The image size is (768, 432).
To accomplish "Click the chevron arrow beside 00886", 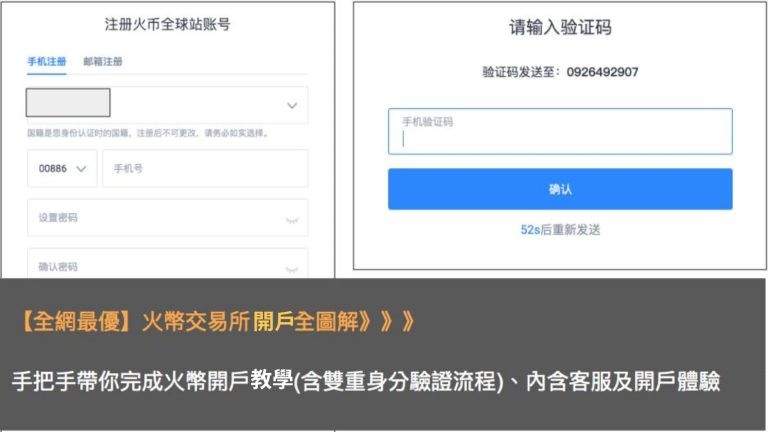I will pyautogui.click(x=81, y=169).
